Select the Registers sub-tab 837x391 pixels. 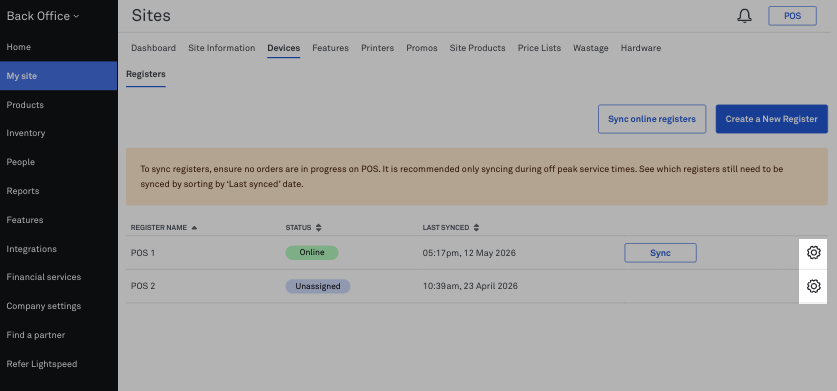[x=146, y=74]
